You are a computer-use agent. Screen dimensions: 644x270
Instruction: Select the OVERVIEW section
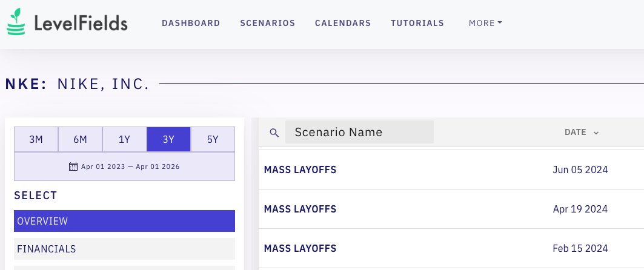124,221
